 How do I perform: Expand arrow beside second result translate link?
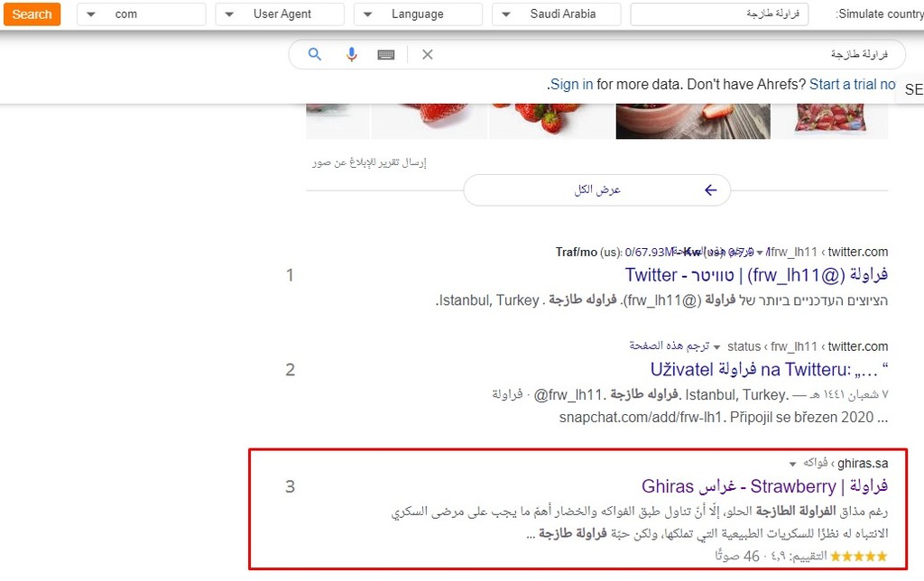pyautogui.click(x=717, y=347)
